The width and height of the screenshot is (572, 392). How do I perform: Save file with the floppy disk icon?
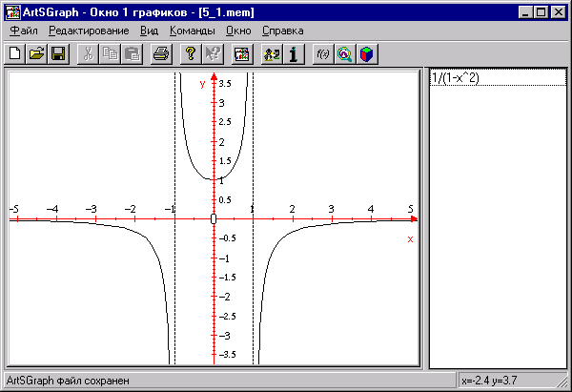point(58,54)
